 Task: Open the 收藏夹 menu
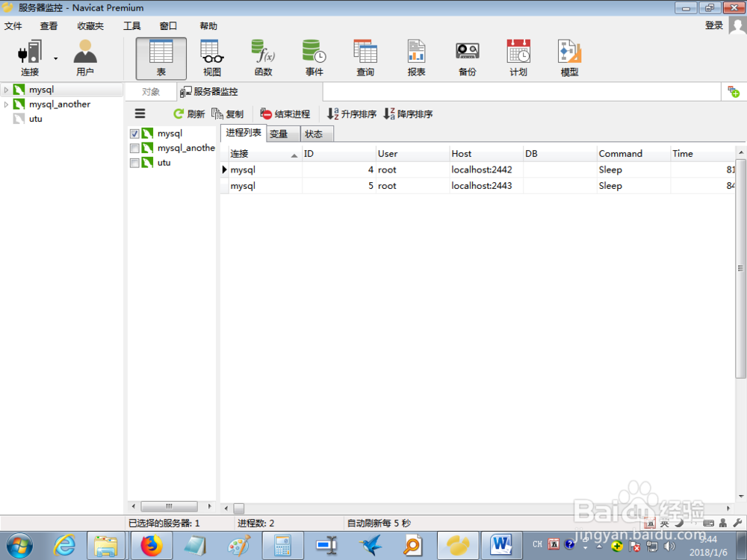click(90, 25)
